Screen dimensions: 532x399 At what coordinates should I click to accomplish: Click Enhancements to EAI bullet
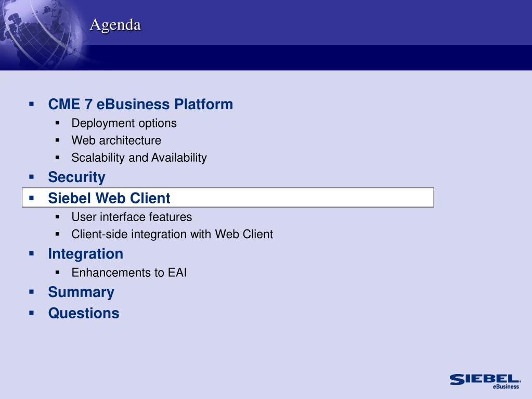(129, 273)
